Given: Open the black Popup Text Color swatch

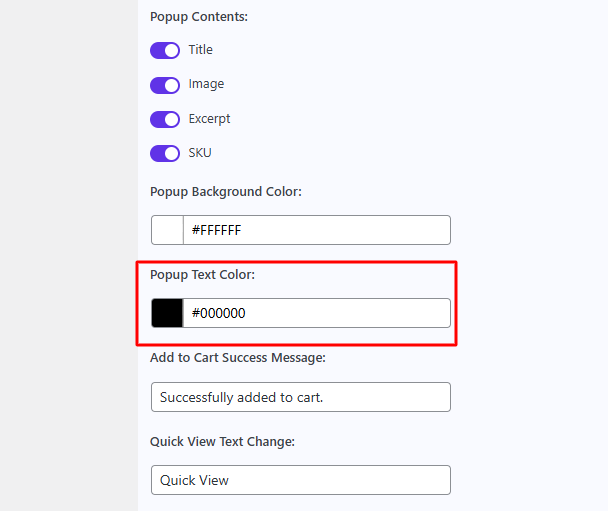Looking at the screenshot, I should pyautogui.click(x=167, y=313).
